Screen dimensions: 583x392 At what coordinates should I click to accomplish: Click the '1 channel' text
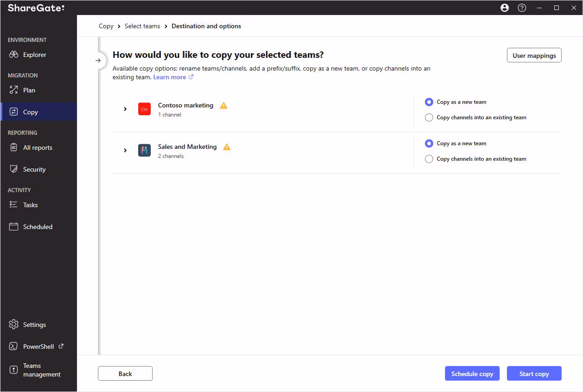pos(169,115)
